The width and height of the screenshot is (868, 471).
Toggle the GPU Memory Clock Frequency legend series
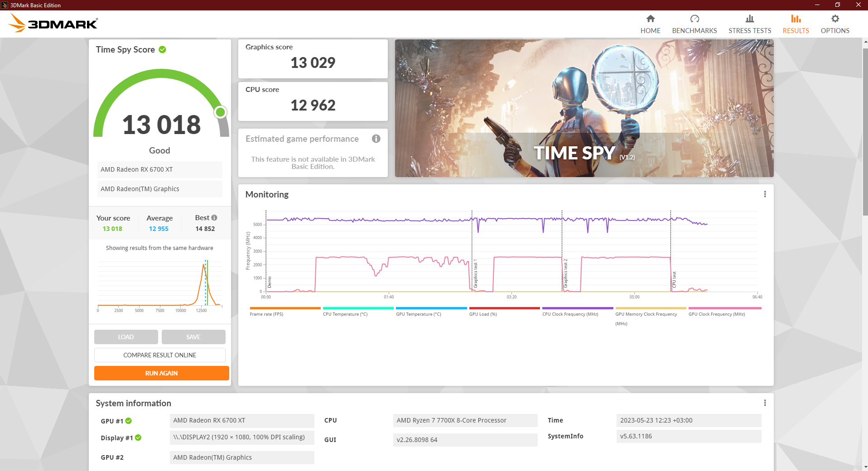coord(651,317)
